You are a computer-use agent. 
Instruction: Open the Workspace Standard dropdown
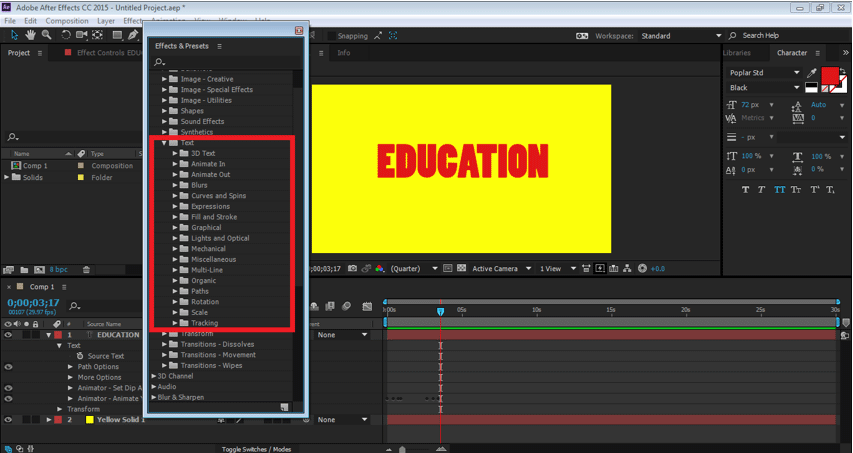tap(681, 36)
